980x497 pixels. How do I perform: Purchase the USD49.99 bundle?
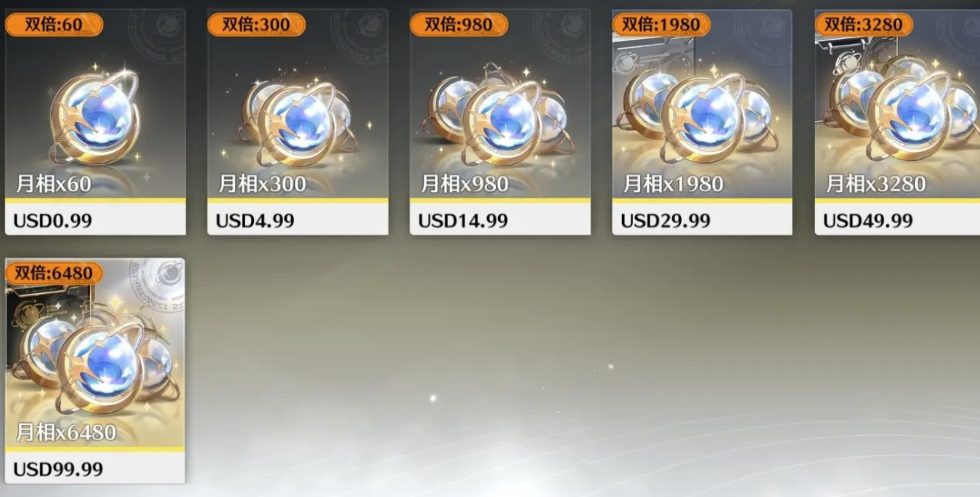tap(898, 219)
